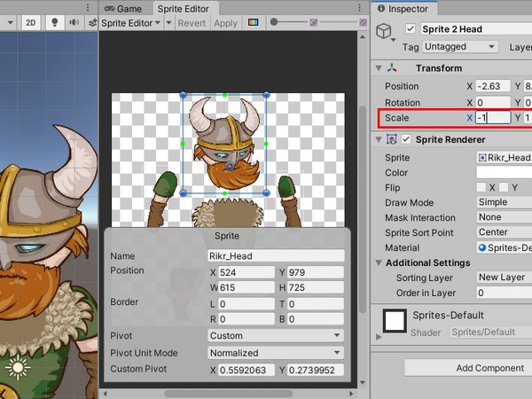Toggle scene audio speaker icon
The width and height of the screenshot is (532, 399).
click(72, 22)
